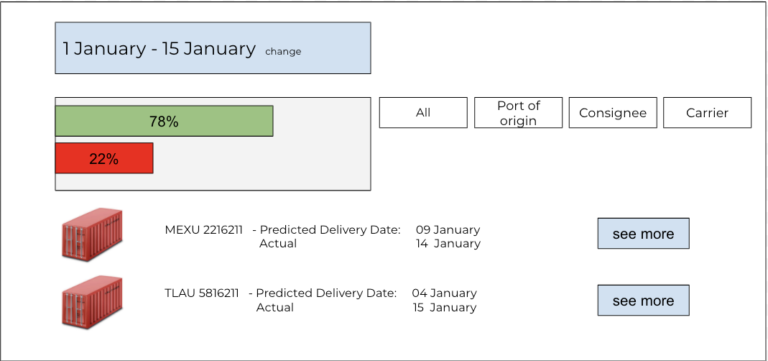
Task: Select the Port of origin filter
Action: point(518,113)
